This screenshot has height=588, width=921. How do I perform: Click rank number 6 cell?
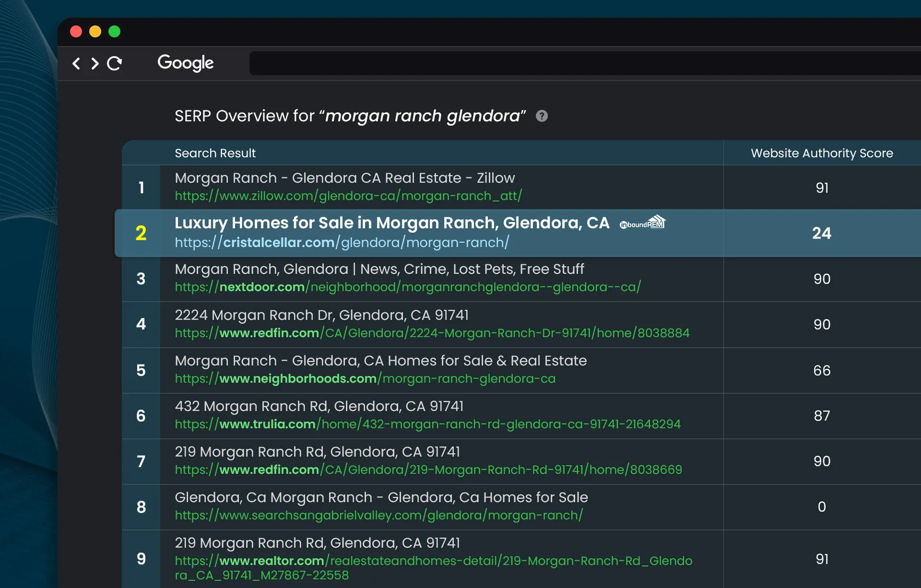pos(141,416)
